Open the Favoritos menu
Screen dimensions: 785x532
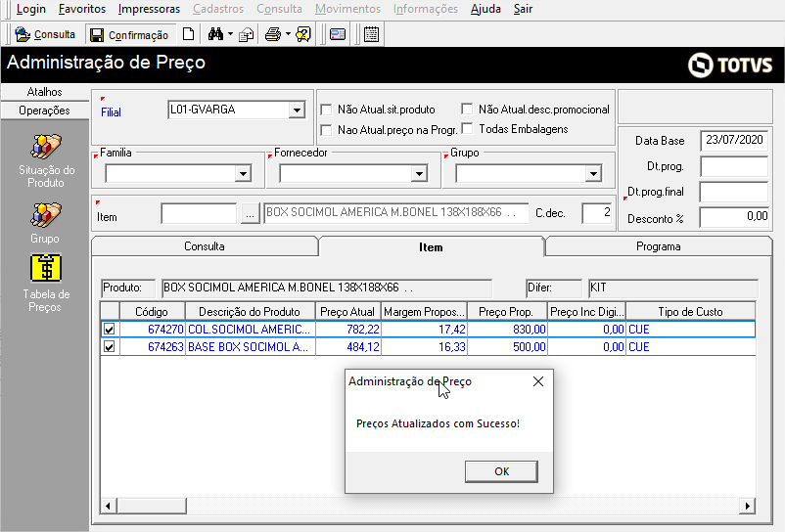(x=82, y=9)
